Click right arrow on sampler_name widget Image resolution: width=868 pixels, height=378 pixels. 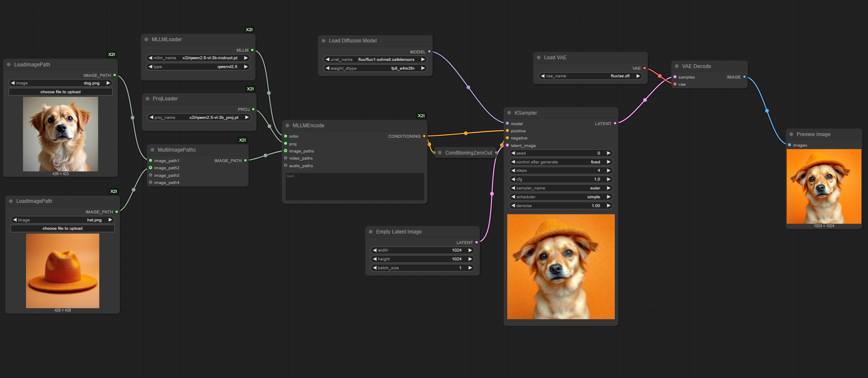pos(608,188)
